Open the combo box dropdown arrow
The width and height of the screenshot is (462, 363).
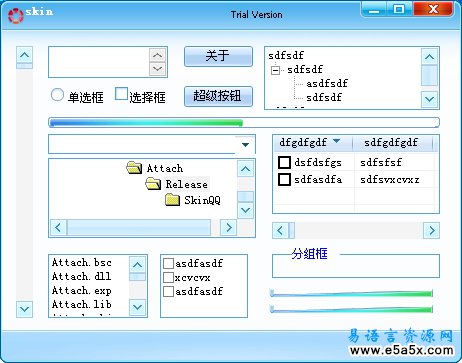pos(245,145)
